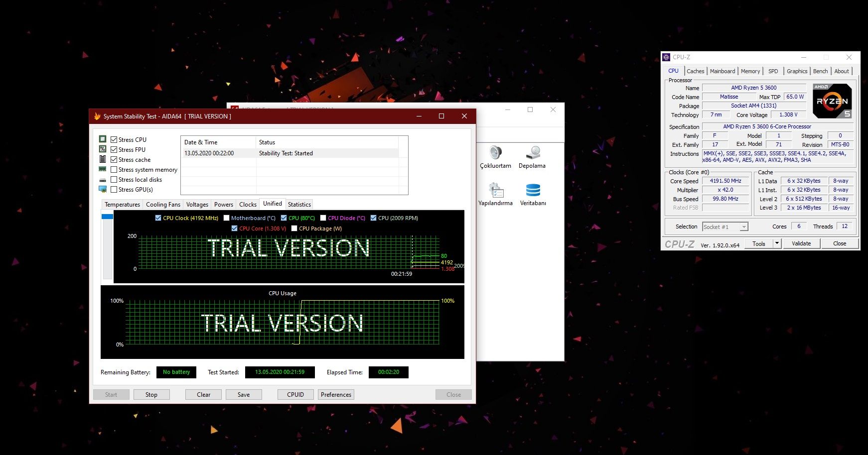Image resolution: width=868 pixels, height=455 pixels.
Task: Select the CPU tab in CPU-Z
Action: [x=674, y=71]
